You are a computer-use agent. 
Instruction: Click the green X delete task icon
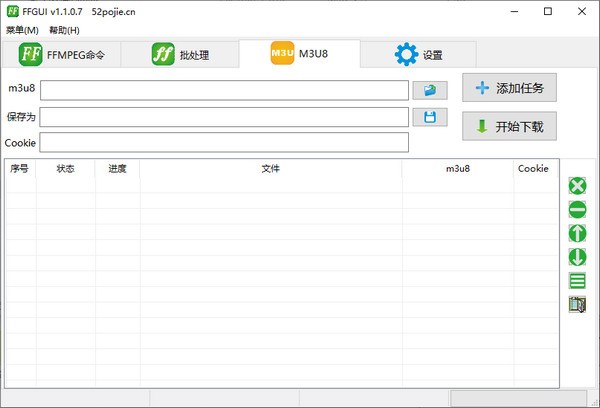click(577, 185)
